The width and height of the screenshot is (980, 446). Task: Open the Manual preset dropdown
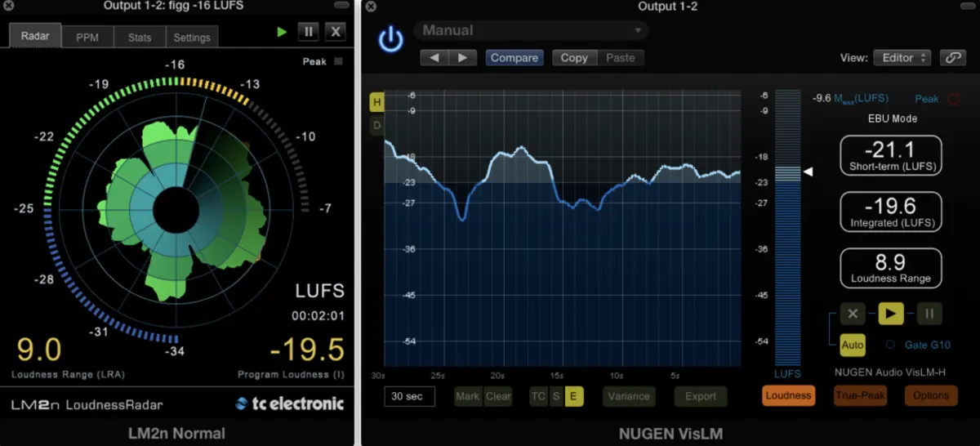click(531, 30)
